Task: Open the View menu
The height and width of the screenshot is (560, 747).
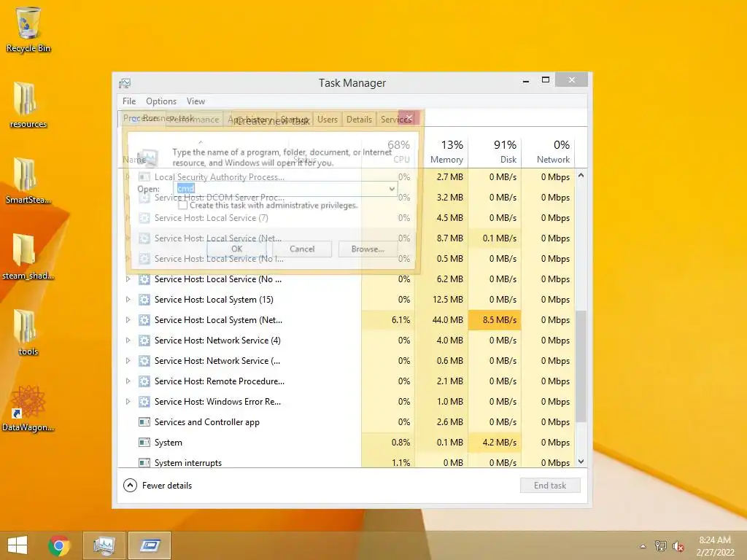Action: [x=196, y=101]
